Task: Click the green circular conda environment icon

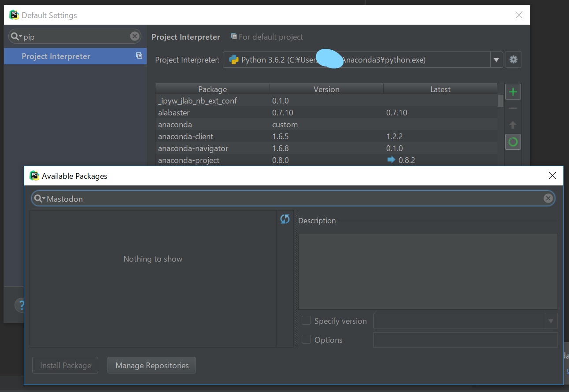Action: (513, 142)
